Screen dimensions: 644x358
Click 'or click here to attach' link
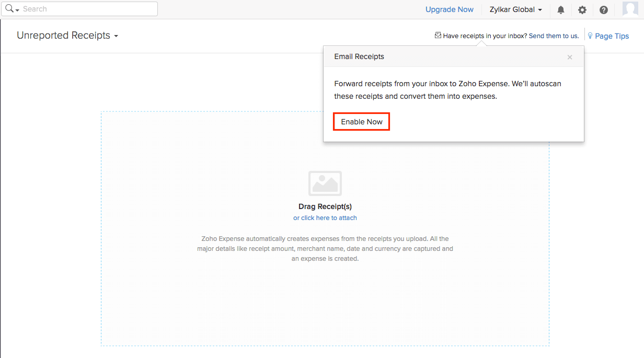pos(325,218)
